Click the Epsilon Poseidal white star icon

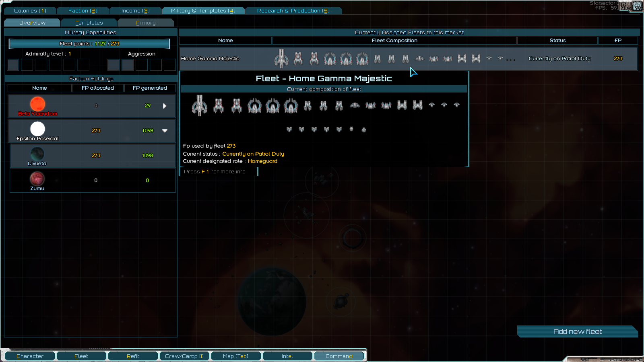[x=37, y=129]
